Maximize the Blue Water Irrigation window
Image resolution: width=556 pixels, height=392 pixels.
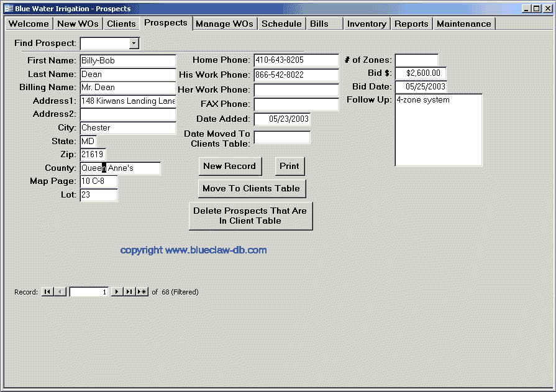[x=537, y=9]
